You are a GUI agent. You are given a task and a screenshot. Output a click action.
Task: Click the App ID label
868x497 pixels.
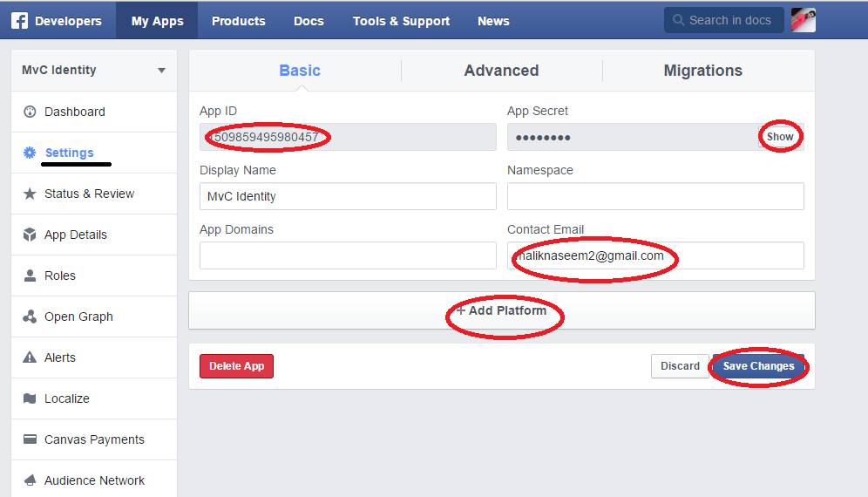coord(218,111)
